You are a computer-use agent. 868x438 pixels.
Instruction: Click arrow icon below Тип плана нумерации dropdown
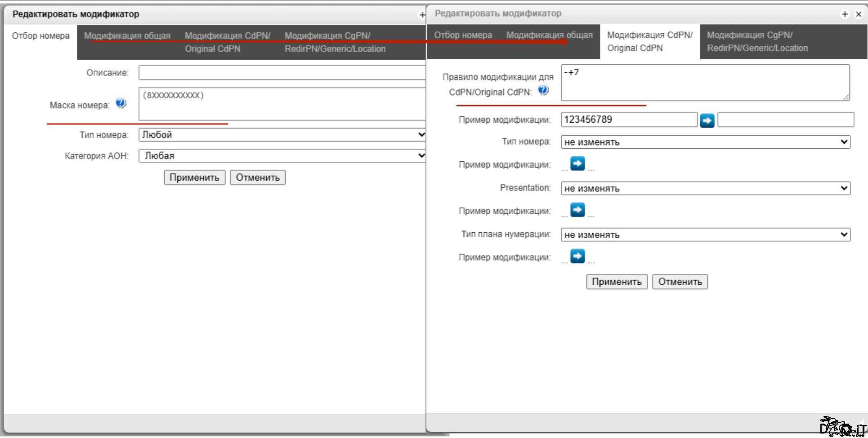[x=577, y=256]
